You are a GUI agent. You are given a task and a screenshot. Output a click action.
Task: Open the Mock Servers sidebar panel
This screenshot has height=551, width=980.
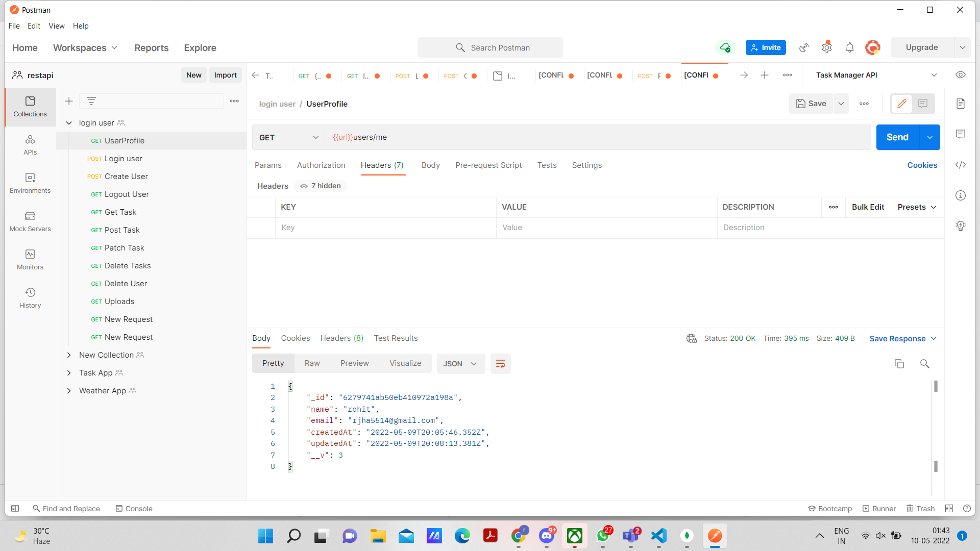click(30, 221)
